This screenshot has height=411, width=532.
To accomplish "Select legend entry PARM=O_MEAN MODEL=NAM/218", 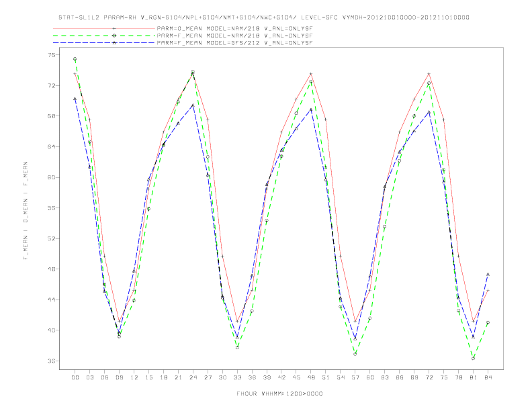I will coord(234,28).
